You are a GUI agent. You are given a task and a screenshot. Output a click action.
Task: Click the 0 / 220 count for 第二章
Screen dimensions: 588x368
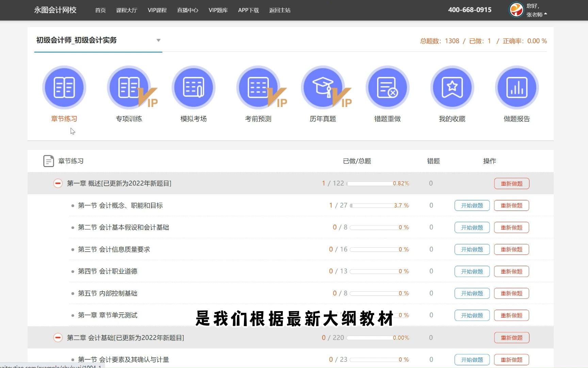click(x=333, y=338)
